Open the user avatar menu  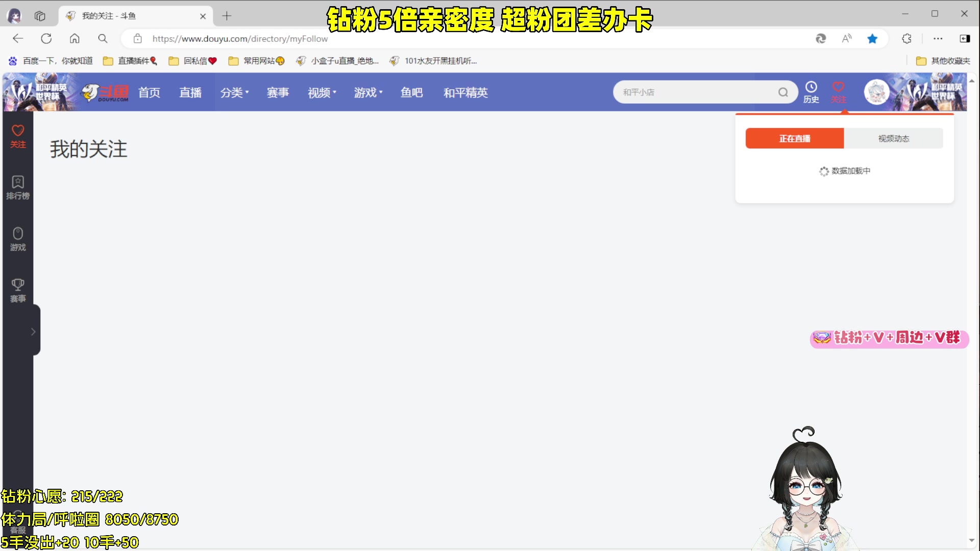click(876, 92)
